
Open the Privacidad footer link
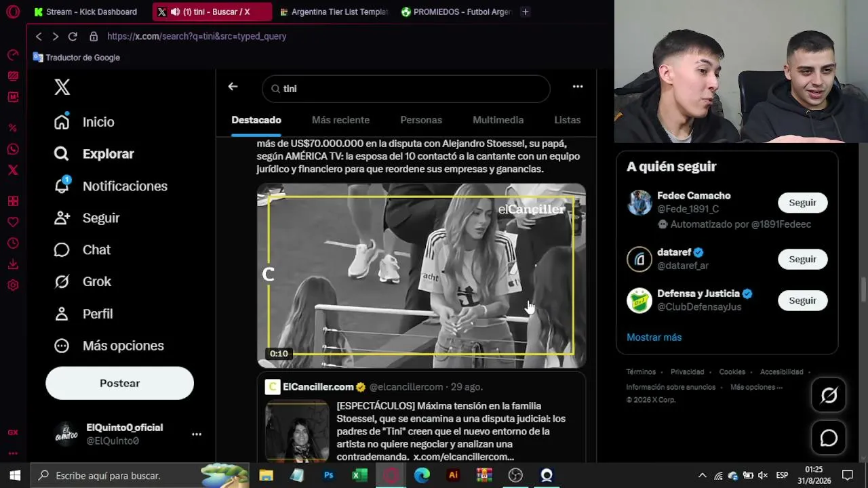pyautogui.click(x=687, y=372)
